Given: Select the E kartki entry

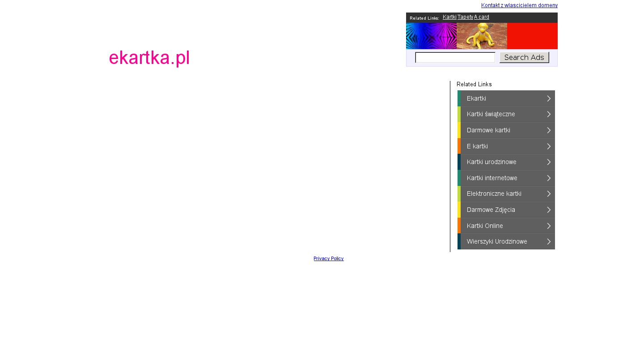Looking at the screenshot, I should [x=506, y=146].
